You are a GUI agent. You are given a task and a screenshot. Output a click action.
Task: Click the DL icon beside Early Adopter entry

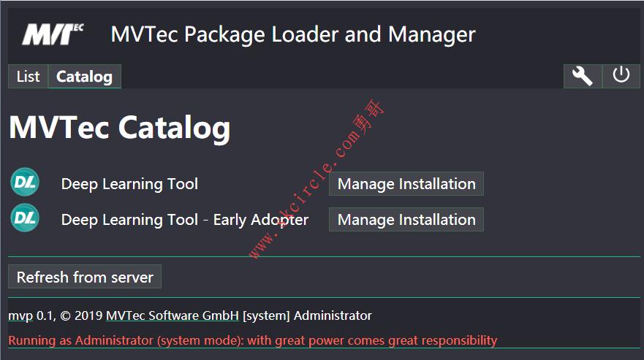click(x=25, y=218)
